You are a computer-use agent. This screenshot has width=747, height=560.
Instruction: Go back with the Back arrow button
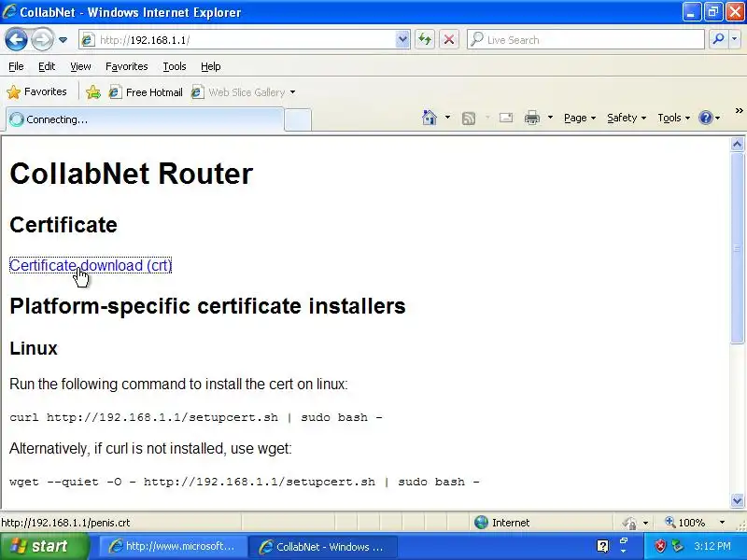pyautogui.click(x=16, y=39)
